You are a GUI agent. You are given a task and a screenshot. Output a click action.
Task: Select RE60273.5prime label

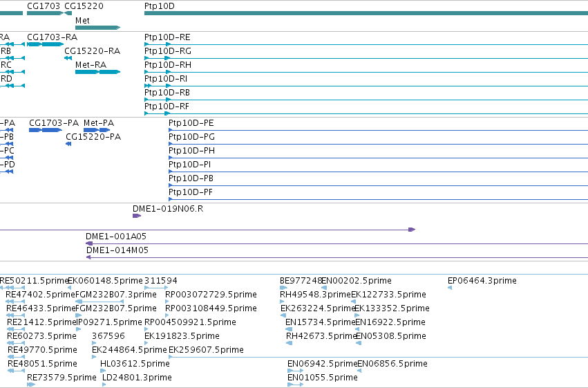pos(41,336)
